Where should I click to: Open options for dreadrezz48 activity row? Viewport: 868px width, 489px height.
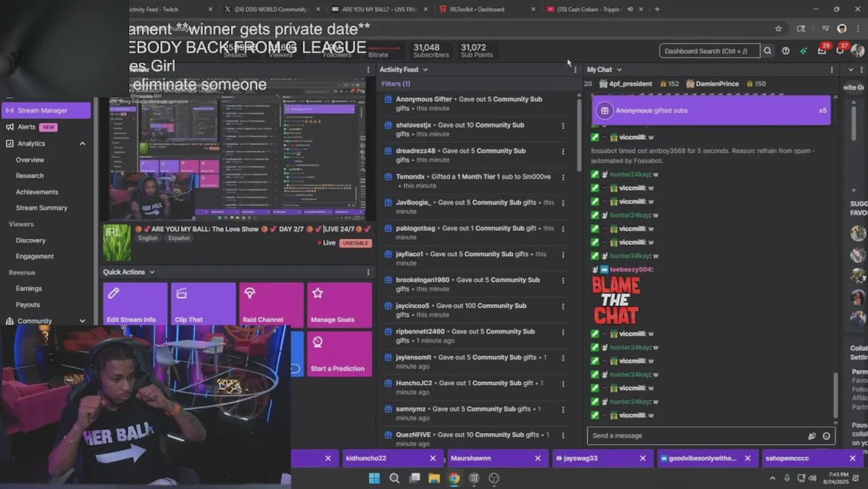562,151
